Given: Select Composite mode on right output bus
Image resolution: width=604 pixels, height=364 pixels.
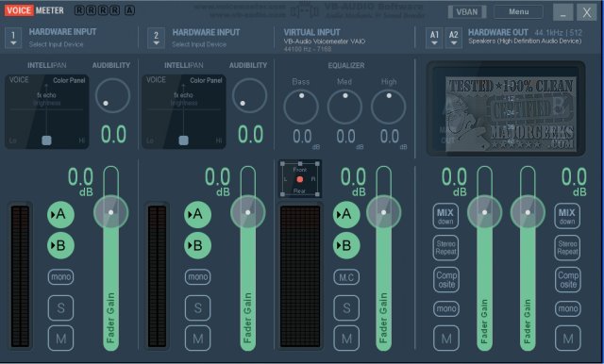Looking at the screenshot, I should tap(568, 280).
